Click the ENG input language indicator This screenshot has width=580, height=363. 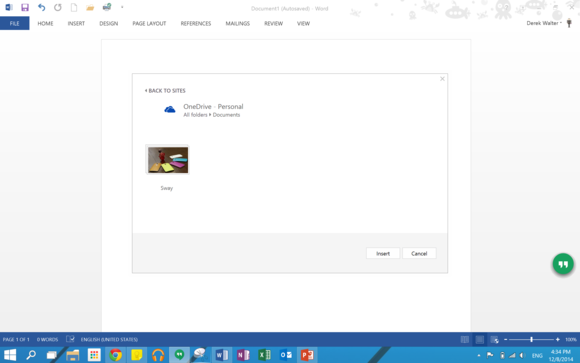click(537, 356)
